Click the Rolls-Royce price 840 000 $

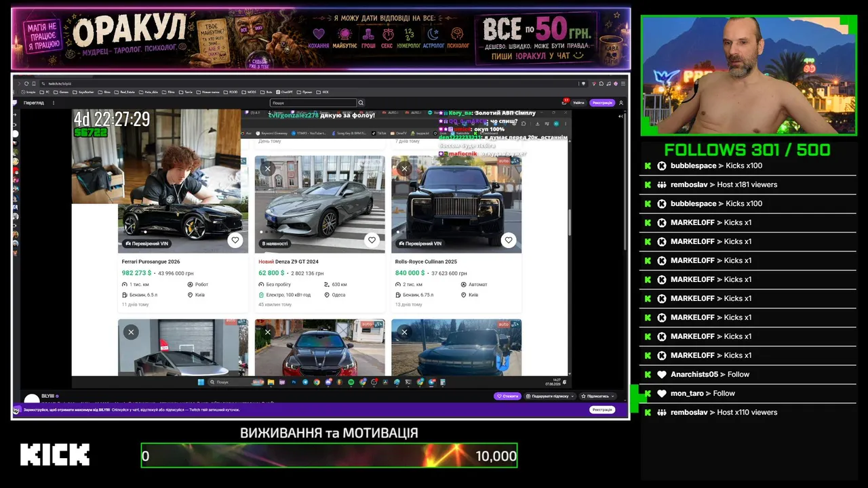click(x=410, y=273)
